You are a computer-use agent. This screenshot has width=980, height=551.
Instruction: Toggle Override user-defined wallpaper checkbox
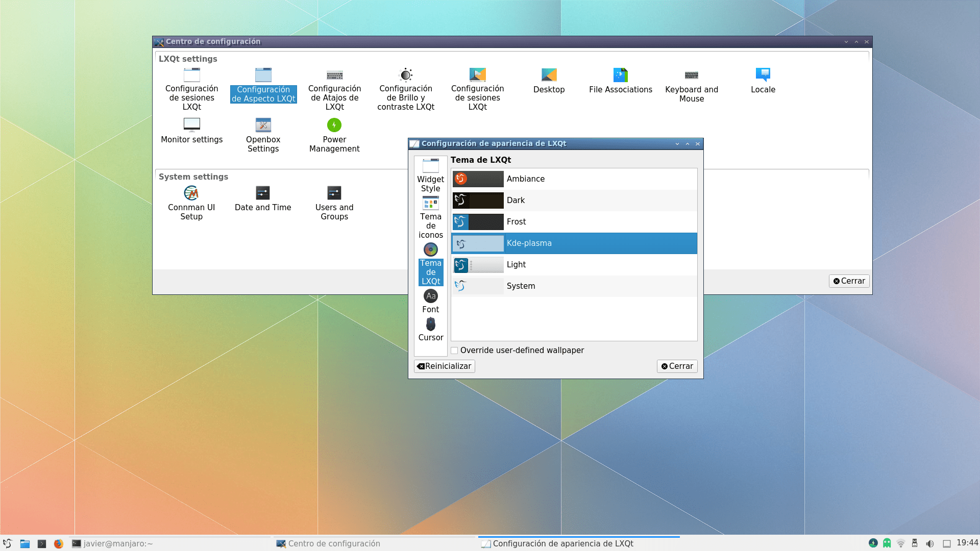[x=454, y=350]
